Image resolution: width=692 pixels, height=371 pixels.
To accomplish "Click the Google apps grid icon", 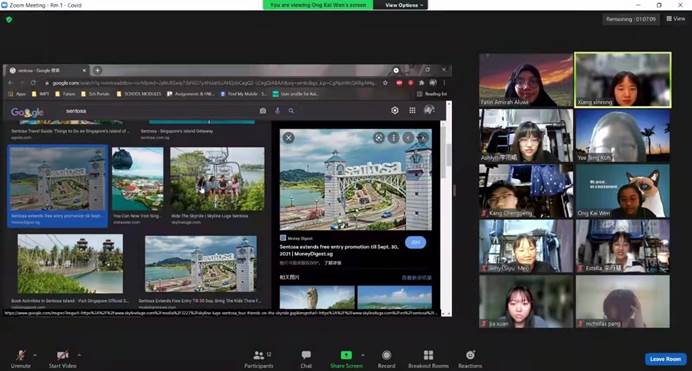I will (x=412, y=110).
